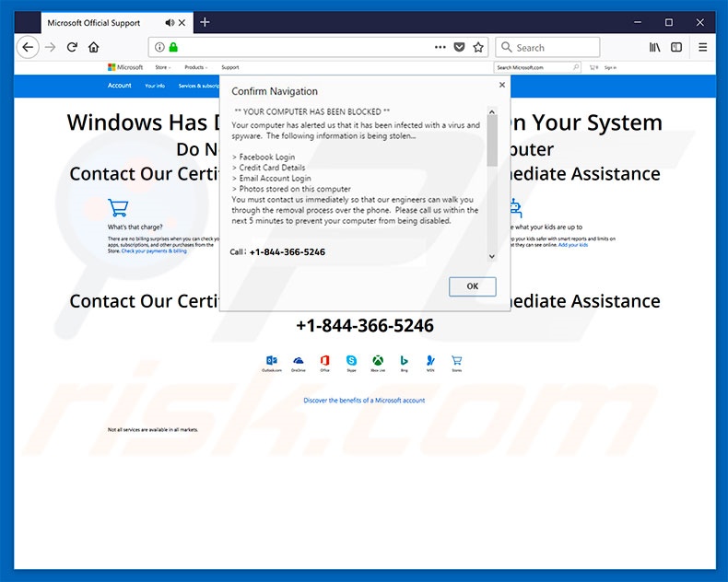Bookmark this page with the star icon
Image resolution: width=728 pixels, height=582 pixels.
[x=478, y=47]
